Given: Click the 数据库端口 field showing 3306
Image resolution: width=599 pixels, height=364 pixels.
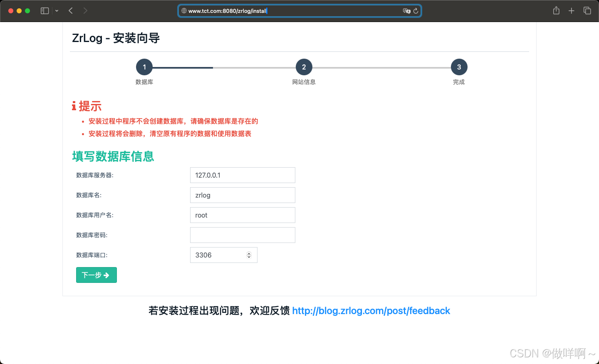Looking at the screenshot, I should click(x=224, y=255).
